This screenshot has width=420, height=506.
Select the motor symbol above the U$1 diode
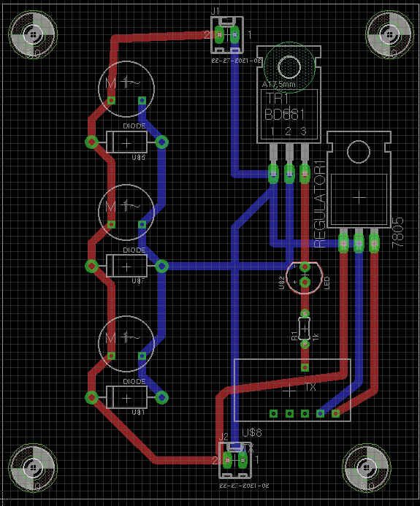pyautogui.click(x=126, y=344)
